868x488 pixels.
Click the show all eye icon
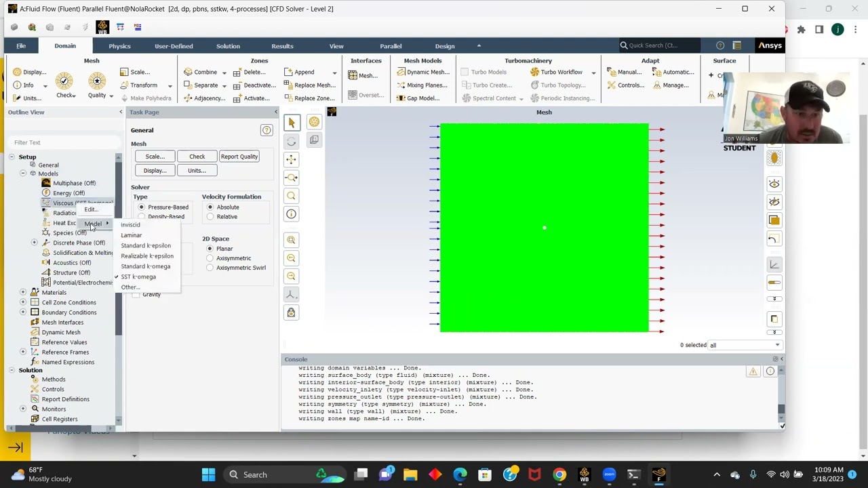(774, 184)
